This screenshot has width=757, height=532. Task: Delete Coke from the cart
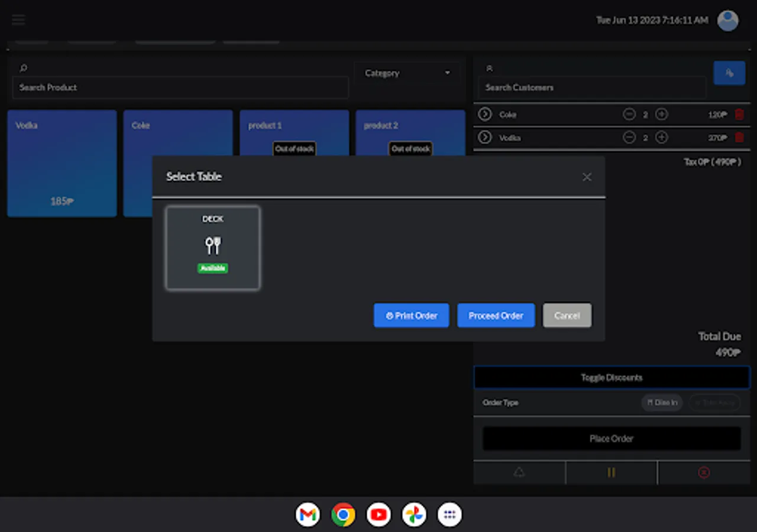pyautogui.click(x=739, y=115)
